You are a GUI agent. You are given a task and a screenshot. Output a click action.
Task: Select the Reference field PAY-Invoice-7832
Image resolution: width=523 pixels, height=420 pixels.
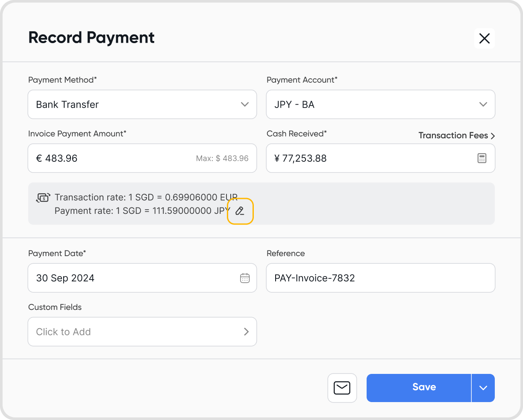[381, 278]
